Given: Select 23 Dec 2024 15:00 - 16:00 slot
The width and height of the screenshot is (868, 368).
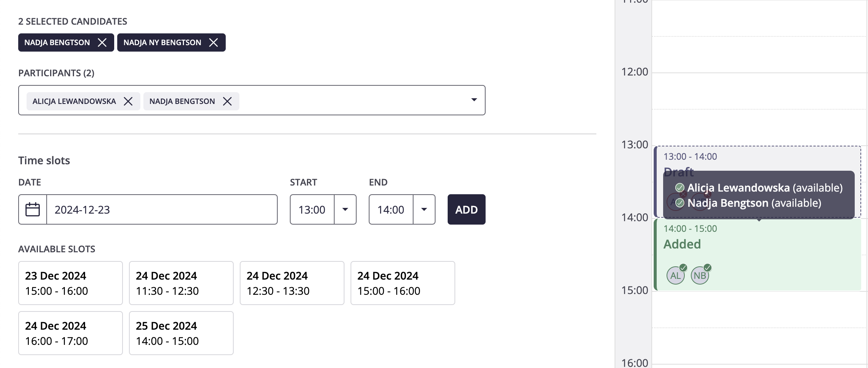Looking at the screenshot, I should 71,283.
